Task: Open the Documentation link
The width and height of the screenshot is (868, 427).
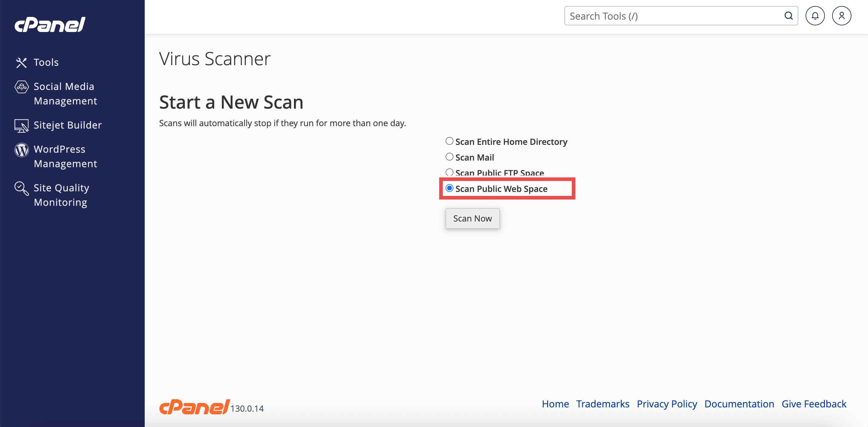Action: (x=739, y=404)
